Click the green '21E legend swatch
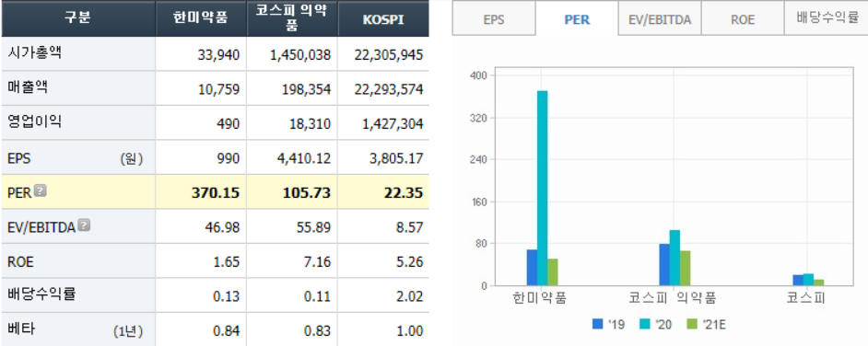The height and width of the screenshot is (346, 868). (x=692, y=324)
